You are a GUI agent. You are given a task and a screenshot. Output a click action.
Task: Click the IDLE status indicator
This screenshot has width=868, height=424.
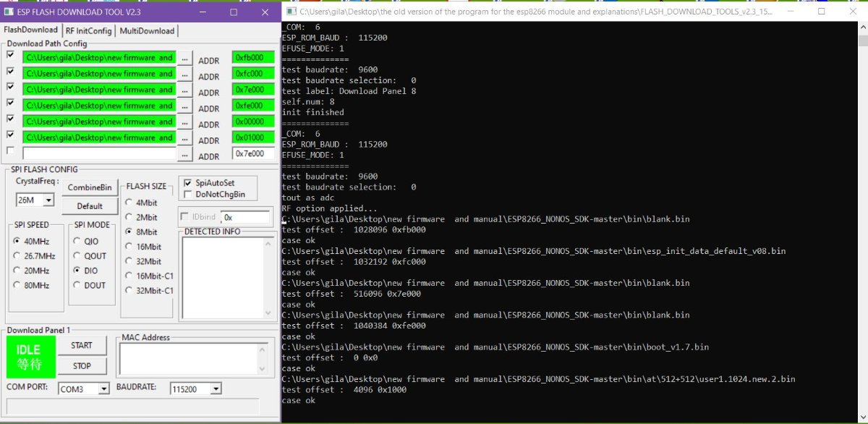click(30, 357)
